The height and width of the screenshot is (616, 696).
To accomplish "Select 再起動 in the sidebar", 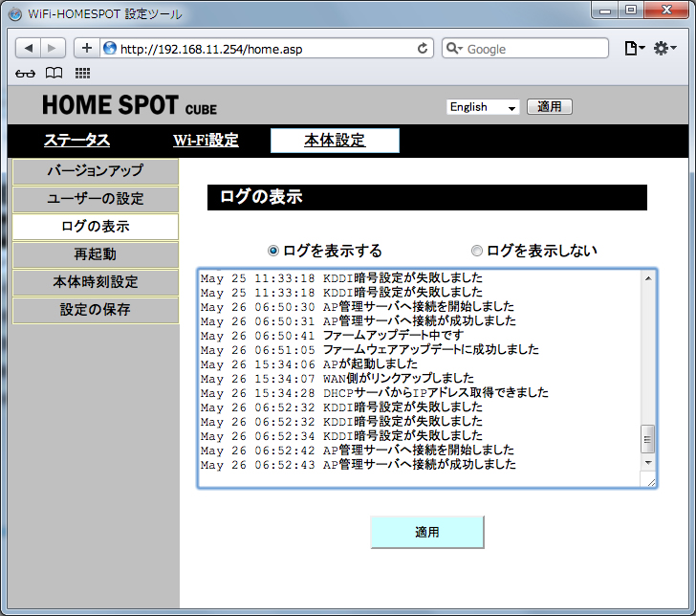I will (96, 254).
